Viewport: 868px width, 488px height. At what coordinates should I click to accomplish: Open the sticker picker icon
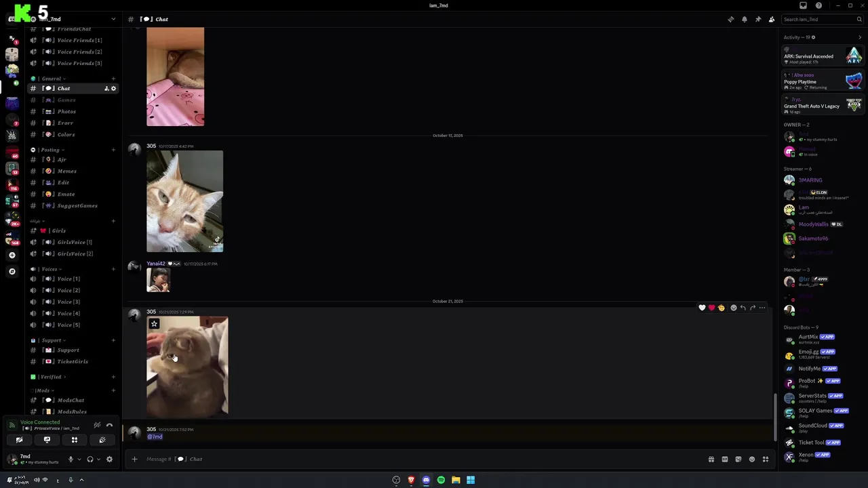[738, 459]
